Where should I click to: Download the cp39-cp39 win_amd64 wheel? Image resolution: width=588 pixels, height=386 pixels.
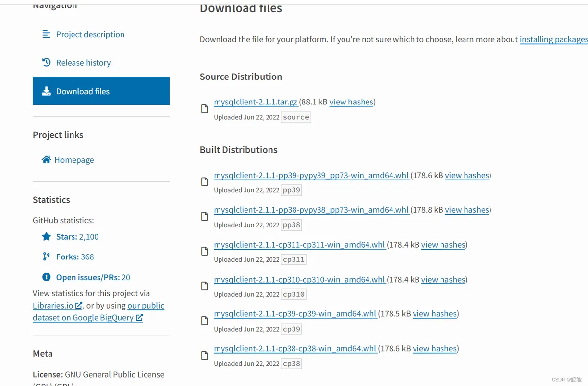click(295, 314)
